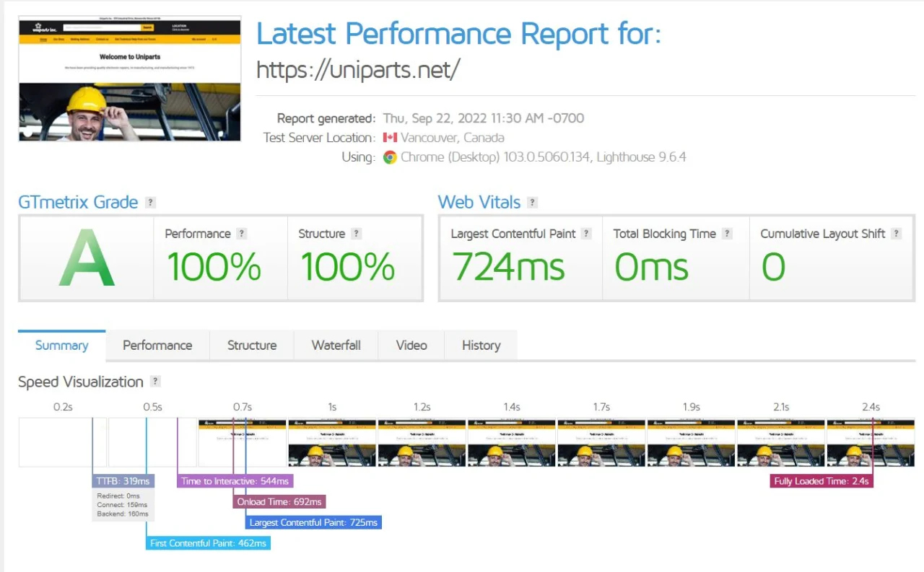The width and height of the screenshot is (924, 572).
Task: Select the Summary tab
Action: 62,346
